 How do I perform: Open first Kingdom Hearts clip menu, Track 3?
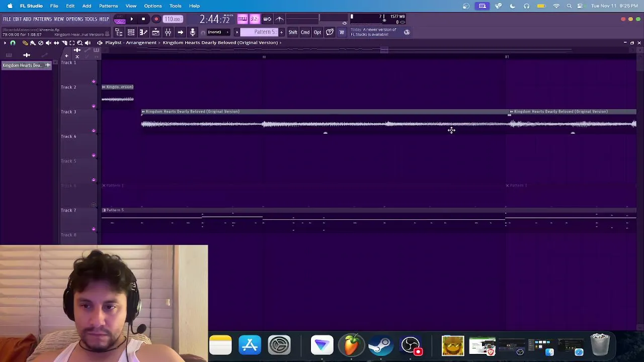(143, 112)
